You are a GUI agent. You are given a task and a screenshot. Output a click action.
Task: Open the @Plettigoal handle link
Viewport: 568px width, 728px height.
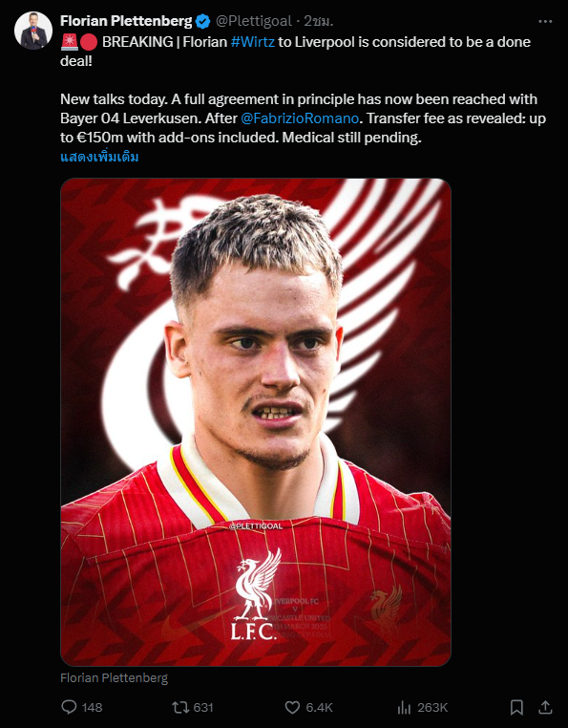coord(253,21)
